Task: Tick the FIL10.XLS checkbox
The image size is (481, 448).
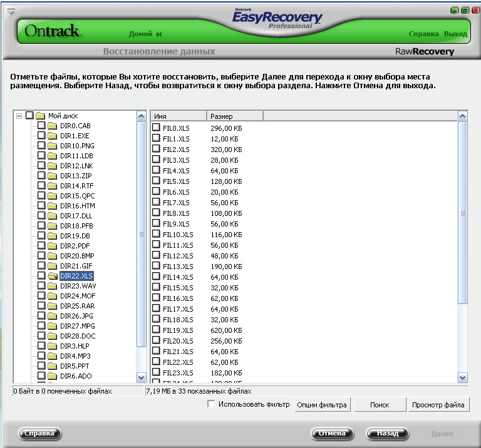Action: (156, 234)
